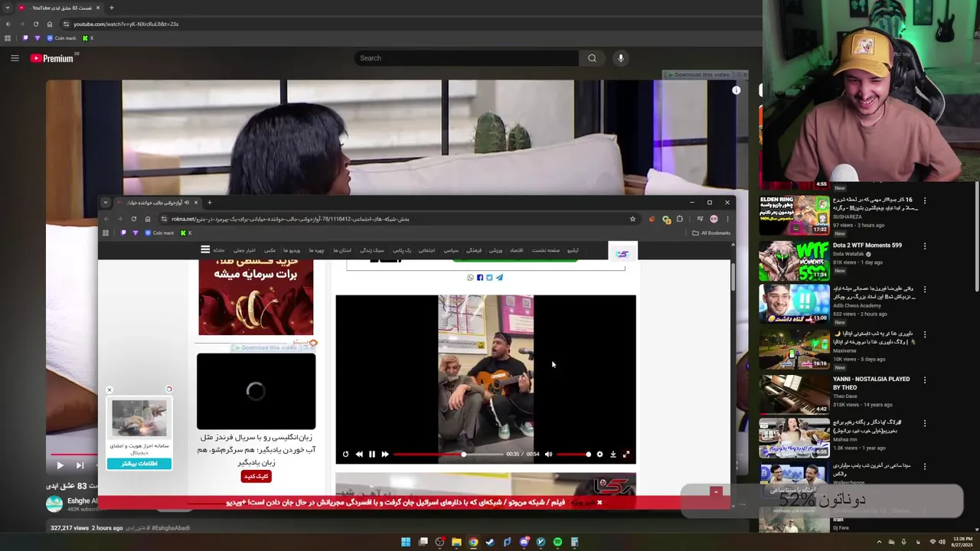Open options for Maxiverse video
Viewport: 980px width, 551px height.
[x=924, y=334]
